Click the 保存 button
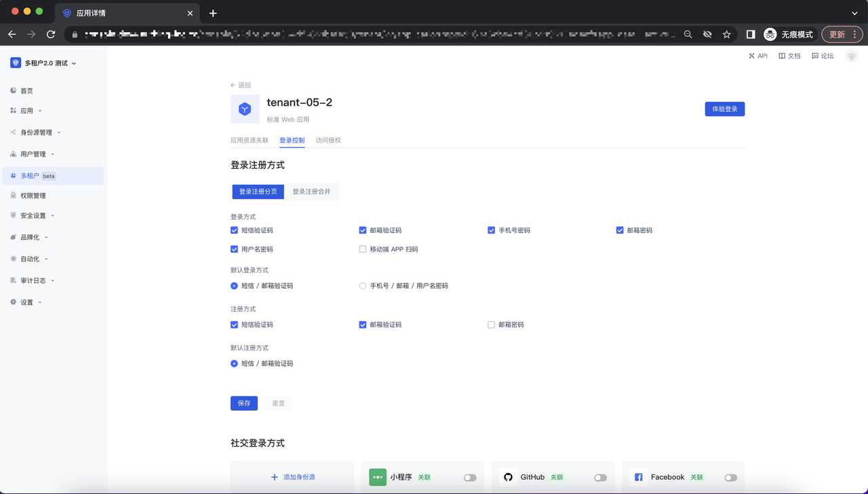 244,403
